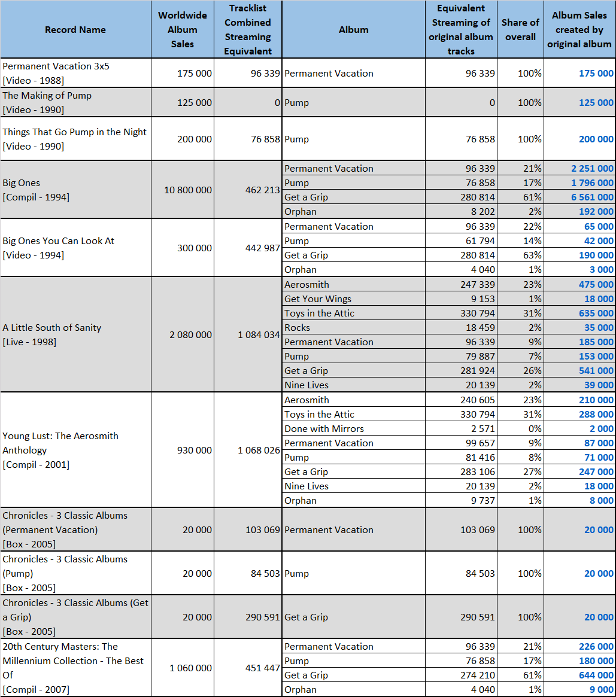The height and width of the screenshot is (697, 616).
Task: Select the 63% share value
Action: click(532, 255)
